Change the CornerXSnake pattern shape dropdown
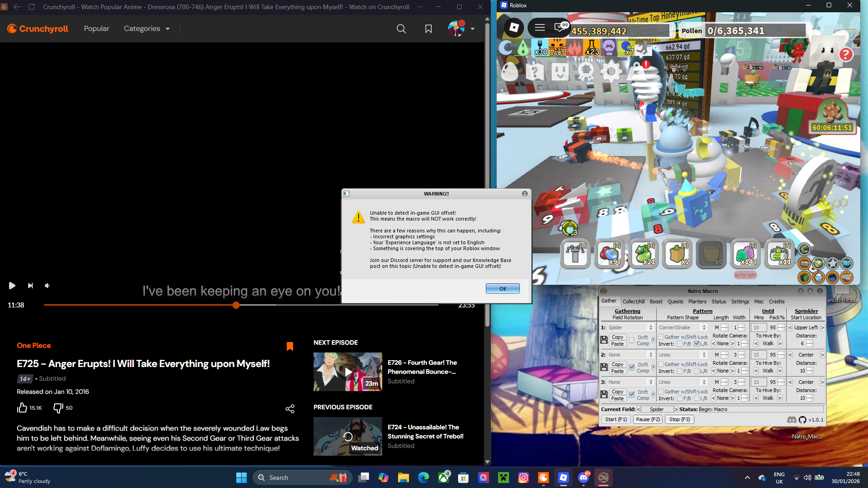 (x=683, y=327)
